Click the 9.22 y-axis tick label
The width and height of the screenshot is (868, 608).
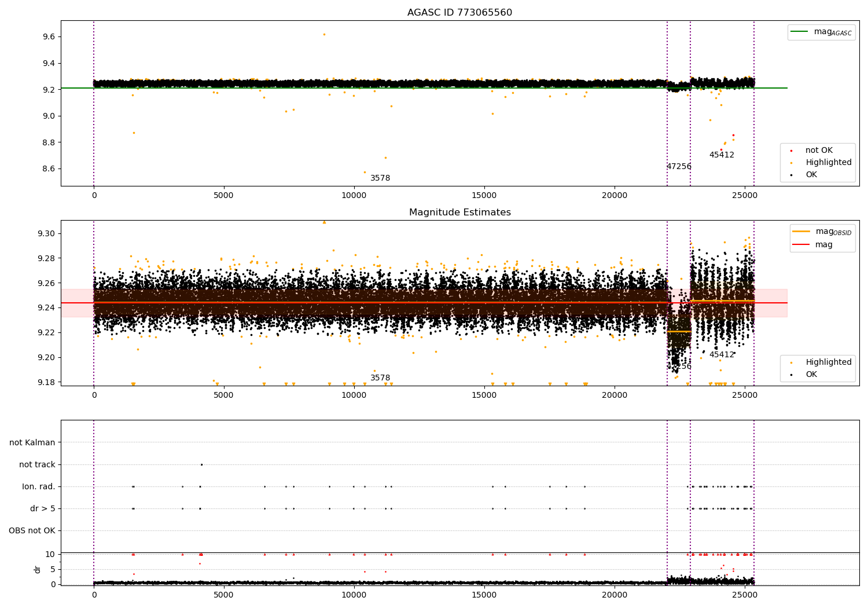[x=46, y=333]
